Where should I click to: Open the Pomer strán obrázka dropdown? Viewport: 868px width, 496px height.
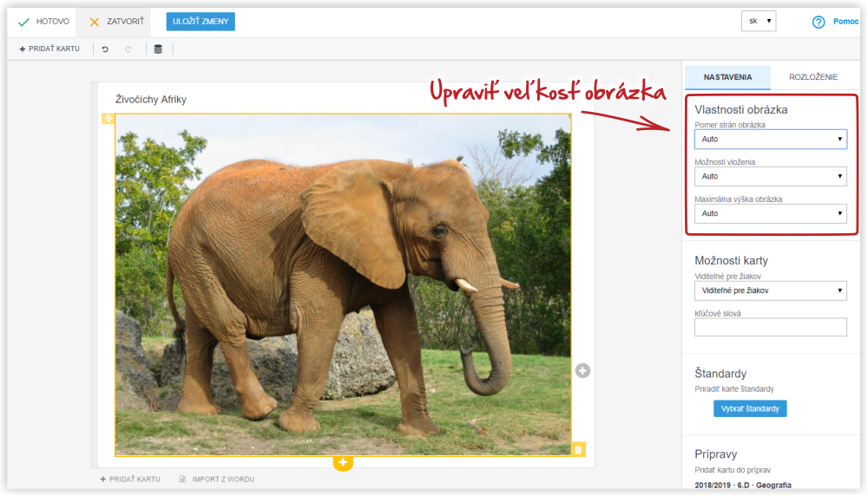point(771,140)
